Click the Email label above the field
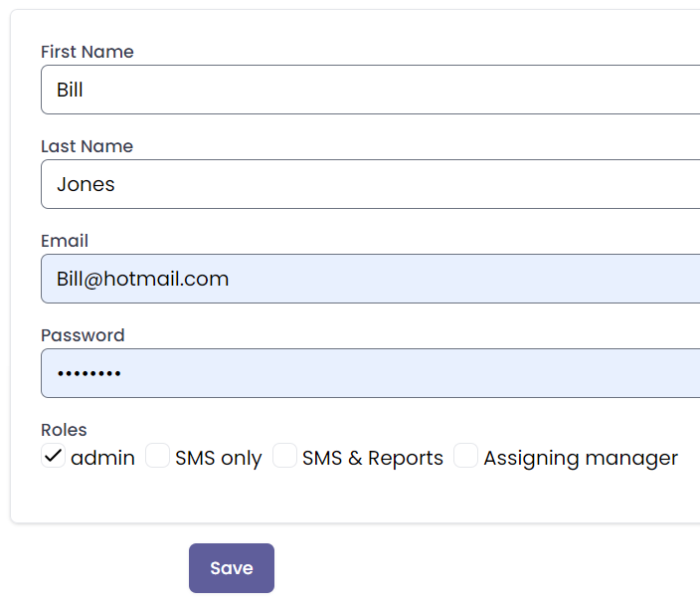Screen dimensions: 700x608 tap(65, 241)
